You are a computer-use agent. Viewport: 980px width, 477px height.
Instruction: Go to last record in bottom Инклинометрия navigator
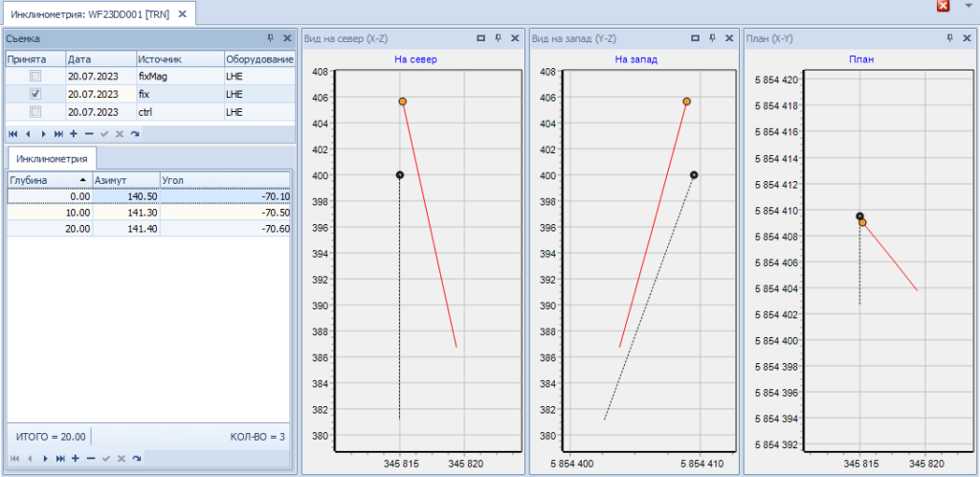59,459
